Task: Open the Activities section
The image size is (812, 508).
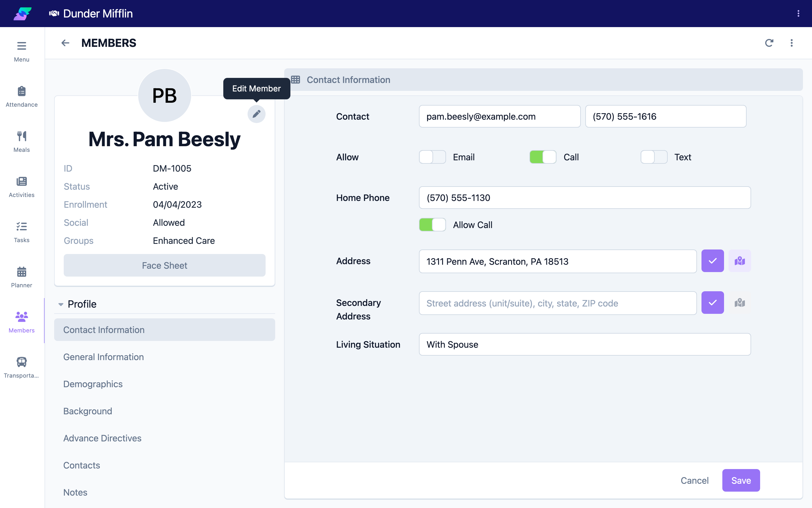Action: click(x=21, y=187)
